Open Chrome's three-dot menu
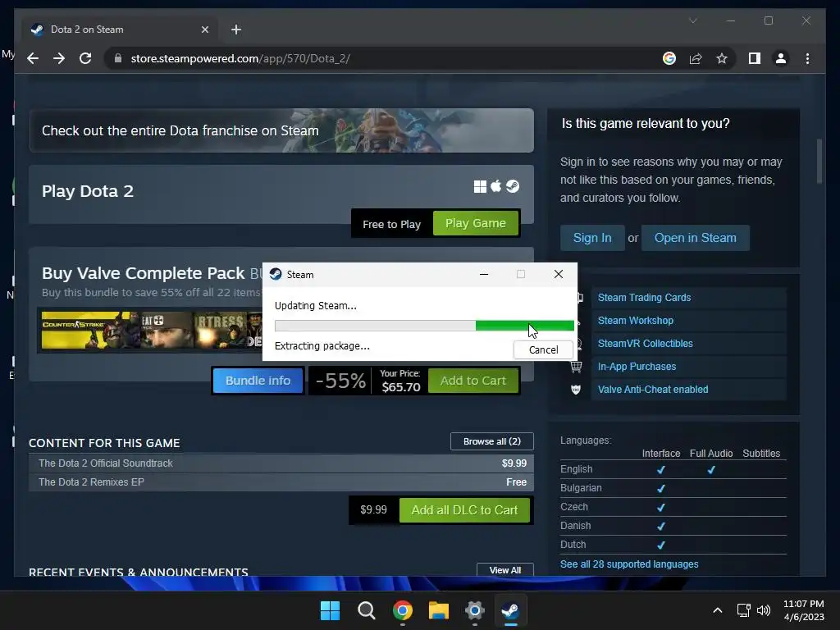The height and width of the screenshot is (630, 840). [807, 58]
